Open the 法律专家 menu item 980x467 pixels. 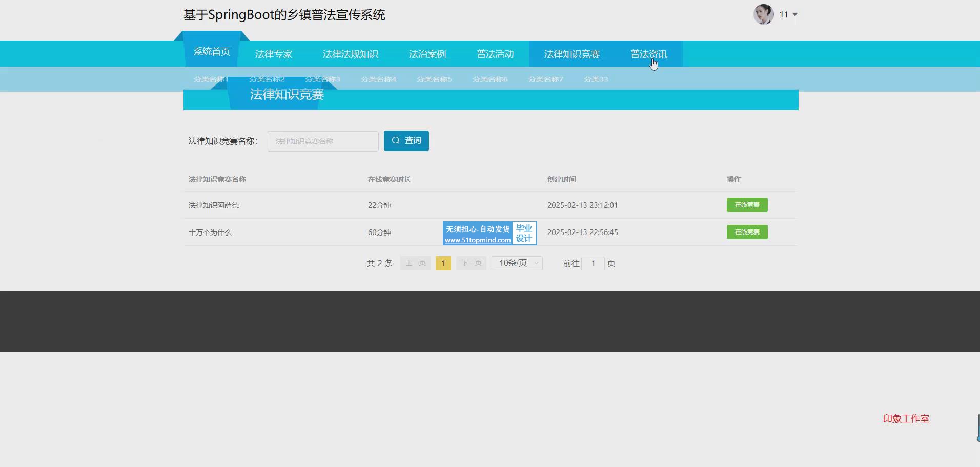click(x=273, y=54)
